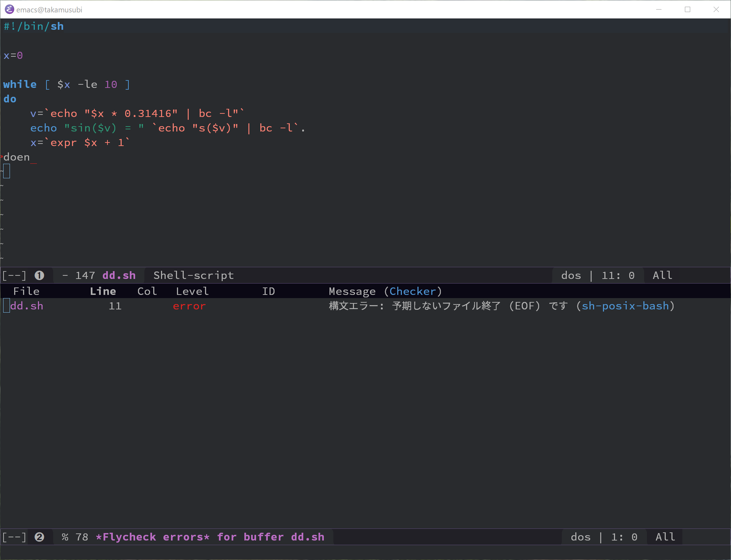
Task: Click the Message (Checker) column header
Action: [385, 291]
